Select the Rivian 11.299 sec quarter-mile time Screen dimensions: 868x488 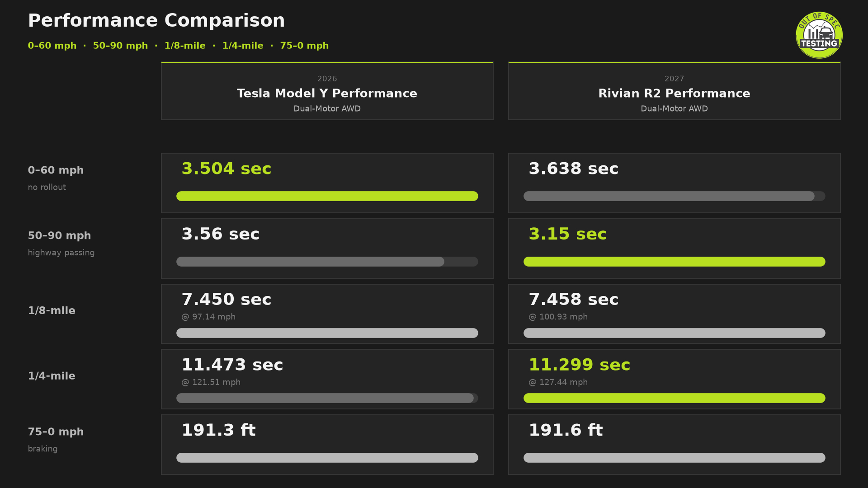(x=580, y=365)
